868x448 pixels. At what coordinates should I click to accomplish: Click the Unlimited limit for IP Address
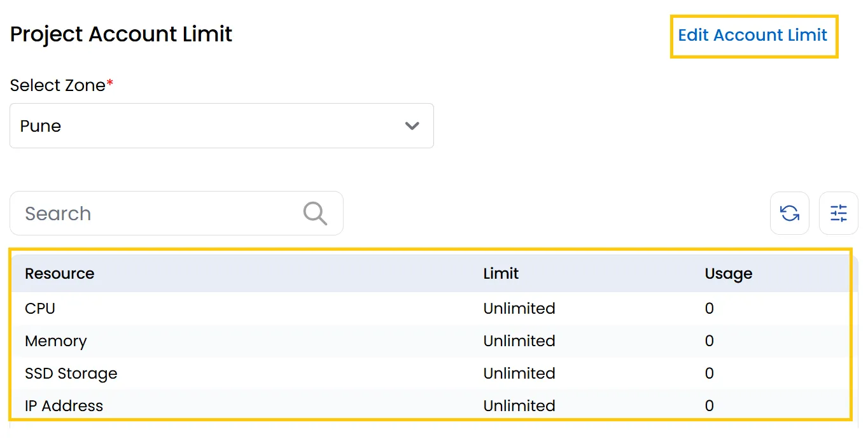tap(519, 406)
